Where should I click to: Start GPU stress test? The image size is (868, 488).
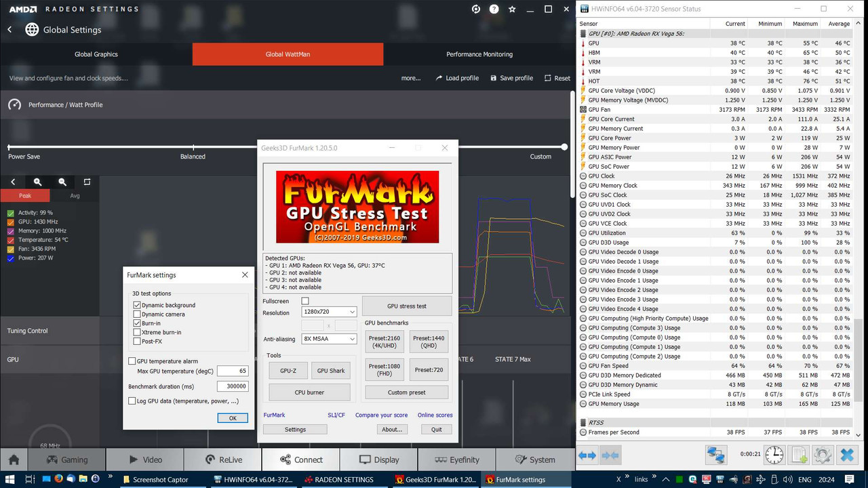407,306
